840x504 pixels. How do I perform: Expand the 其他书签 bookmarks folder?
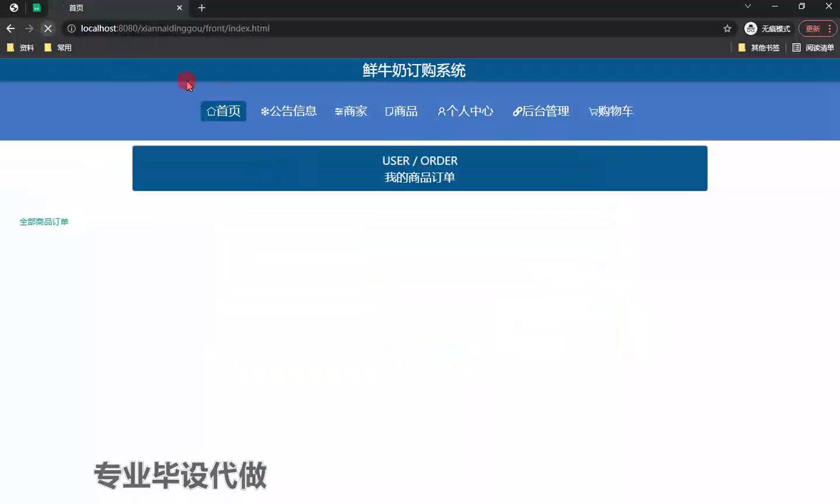[x=759, y=48]
